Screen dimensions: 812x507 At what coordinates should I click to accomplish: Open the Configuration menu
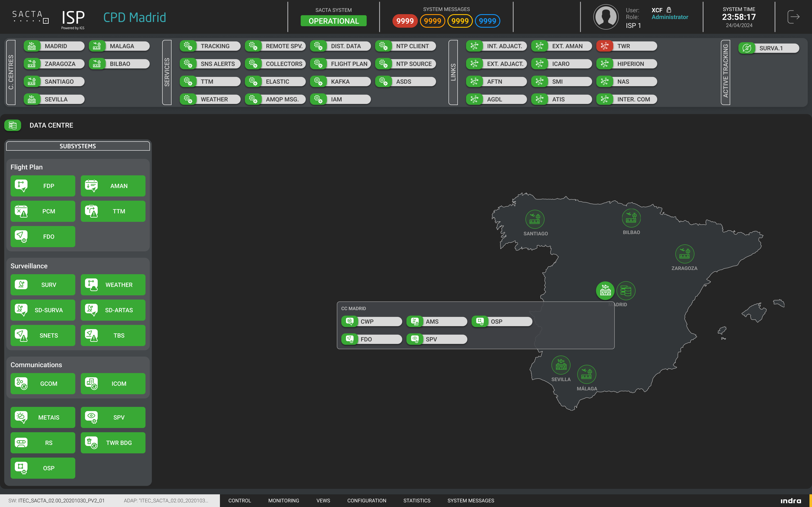(366, 500)
